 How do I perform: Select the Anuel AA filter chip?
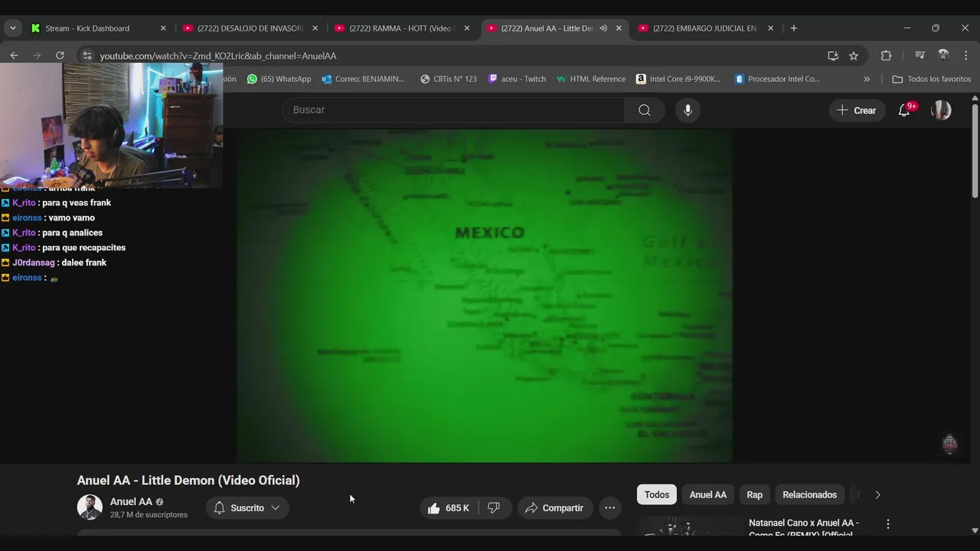708,495
